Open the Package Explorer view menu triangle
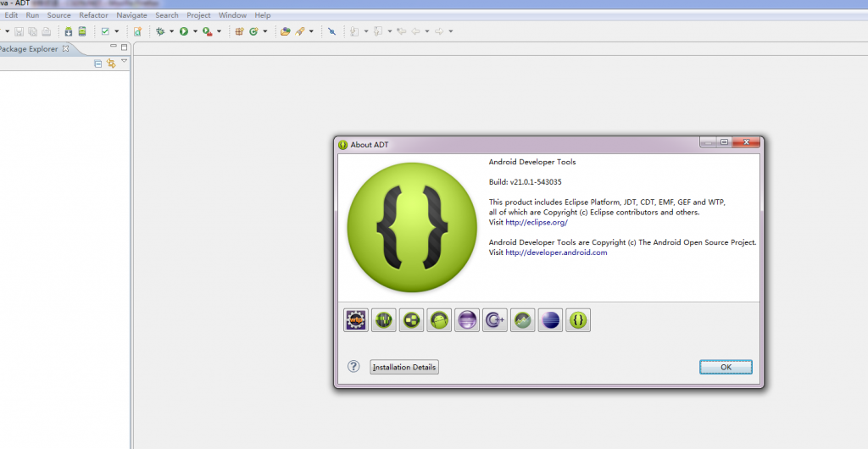 point(124,61)
